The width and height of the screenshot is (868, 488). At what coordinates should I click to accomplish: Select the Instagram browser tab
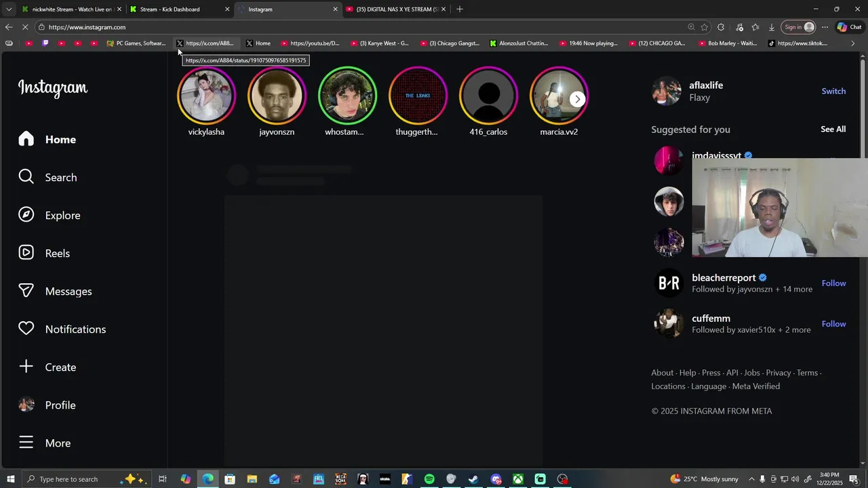287,9
